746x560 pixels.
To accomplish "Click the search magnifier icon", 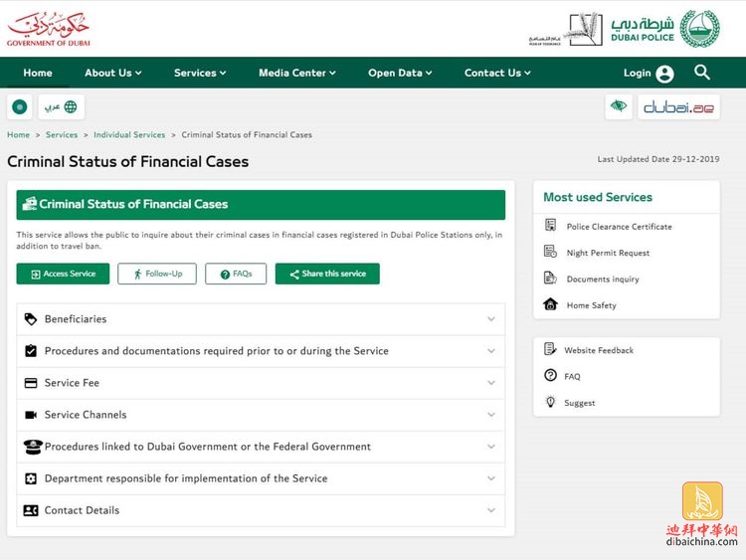I will (x=702, y=73).
